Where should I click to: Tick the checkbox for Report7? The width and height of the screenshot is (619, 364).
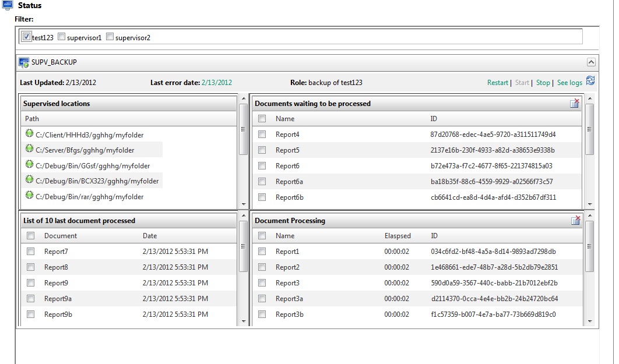coord(30,251)
